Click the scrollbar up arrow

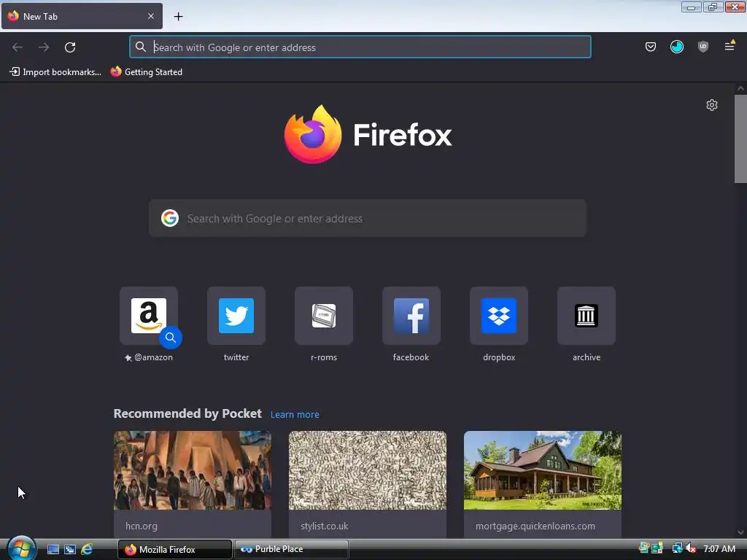[x=740, y=88]
